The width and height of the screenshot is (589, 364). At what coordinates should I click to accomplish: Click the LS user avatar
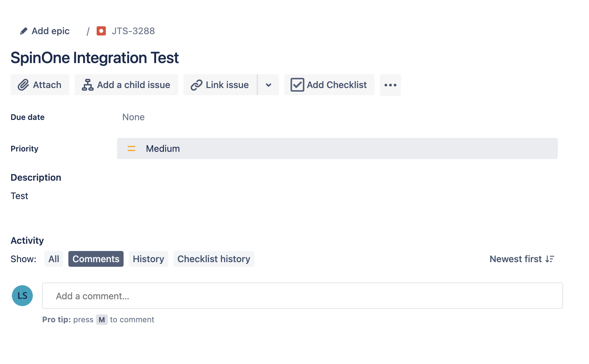[x=22, y=296]
